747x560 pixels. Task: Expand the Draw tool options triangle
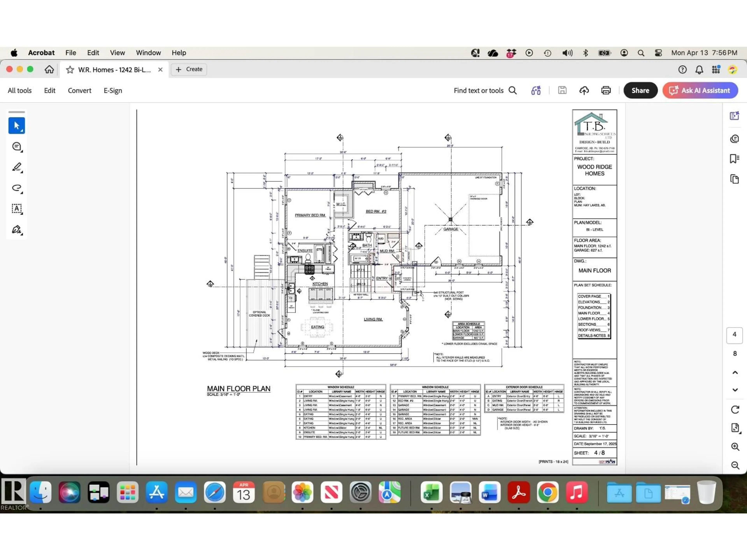[22, 193]
